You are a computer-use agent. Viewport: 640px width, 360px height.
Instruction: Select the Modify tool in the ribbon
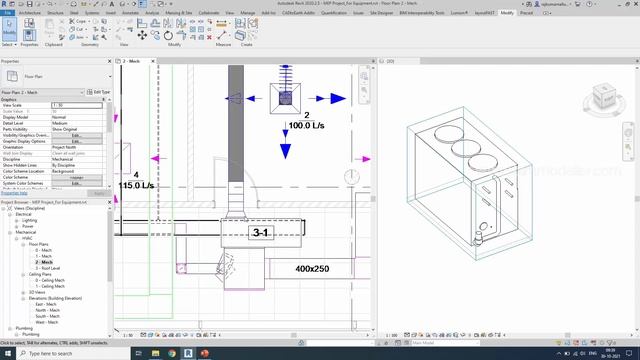click(x=9, y=29)
